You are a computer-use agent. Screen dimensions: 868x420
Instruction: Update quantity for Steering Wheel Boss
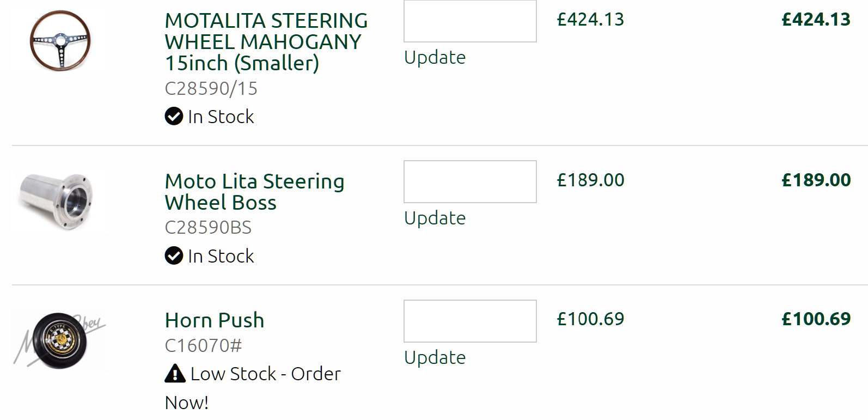tap(435, 218)
